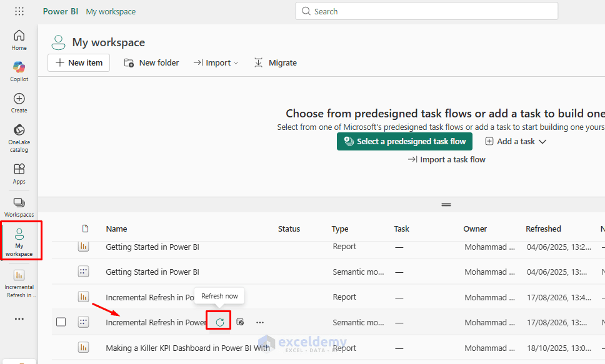Sort by the Name column header
Image resolution: width=605 pixels, height=364 pixels.
(116, 229)
